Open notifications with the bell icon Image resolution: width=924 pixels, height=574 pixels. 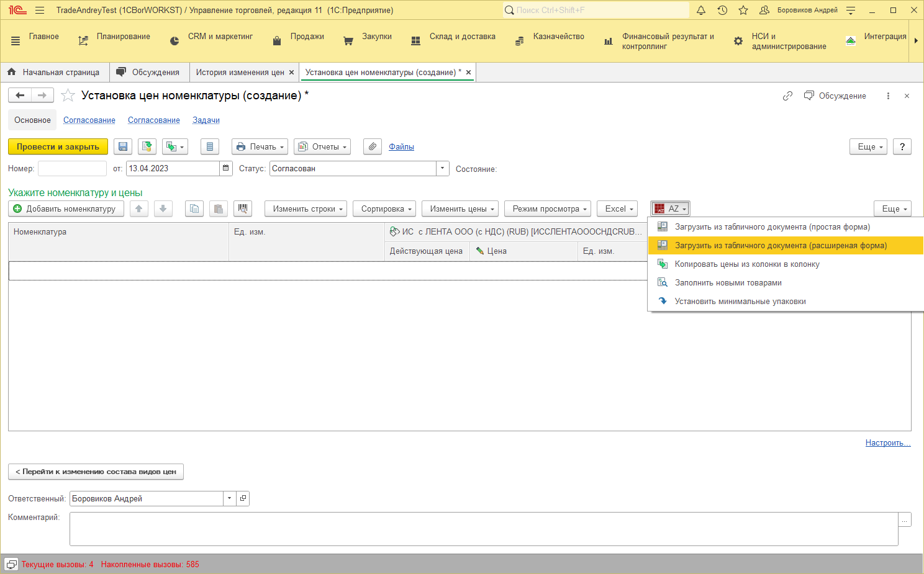[701, 11]
